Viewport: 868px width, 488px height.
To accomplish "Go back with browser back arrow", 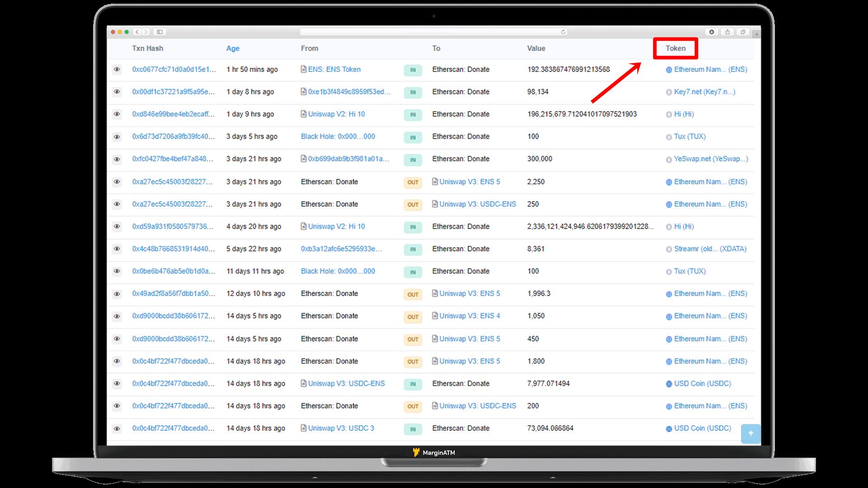I will pos(137,32).
